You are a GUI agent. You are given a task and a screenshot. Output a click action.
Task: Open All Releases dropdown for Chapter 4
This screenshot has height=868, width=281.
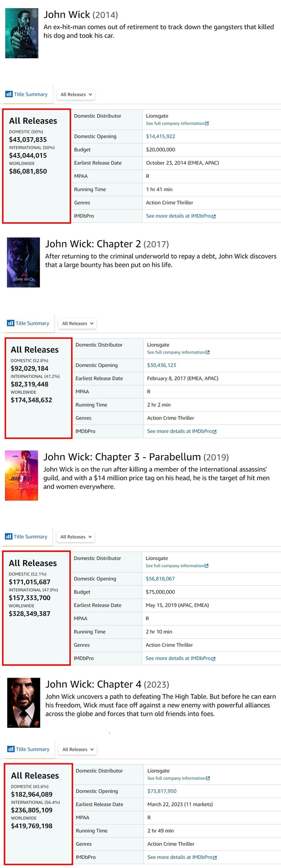[78, 750]
